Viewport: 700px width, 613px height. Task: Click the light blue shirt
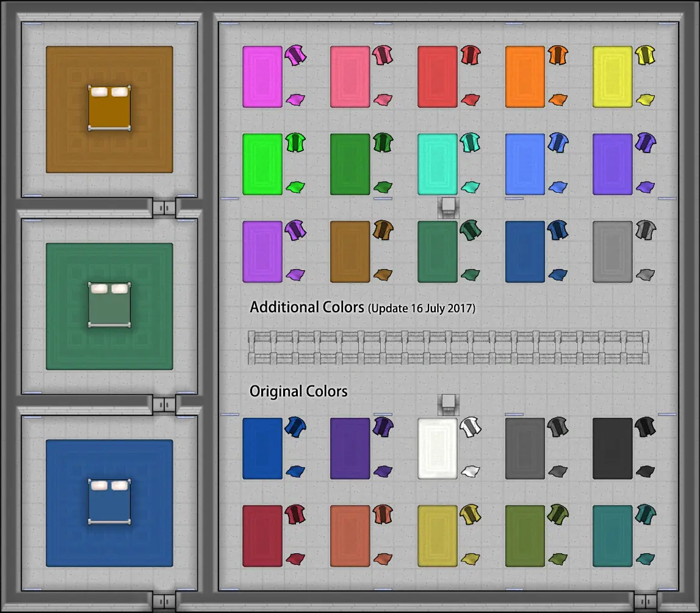(558, 143)
